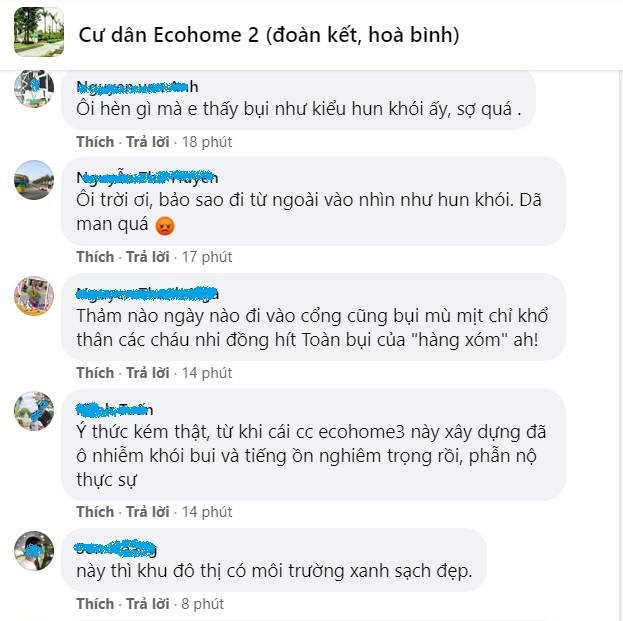Click avatar beside the 'xanh sạch đẹp' comment
623x621 pixels.
tap(34, 551)
